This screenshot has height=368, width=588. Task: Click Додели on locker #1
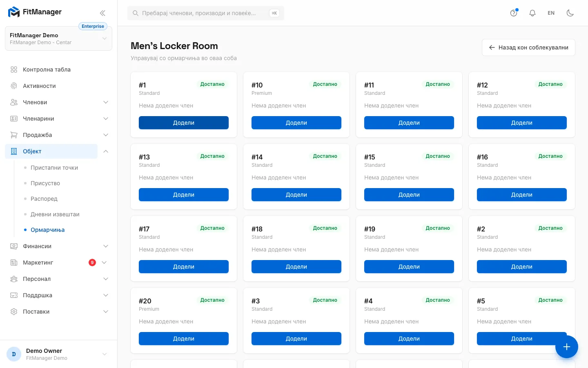[184, 123]
